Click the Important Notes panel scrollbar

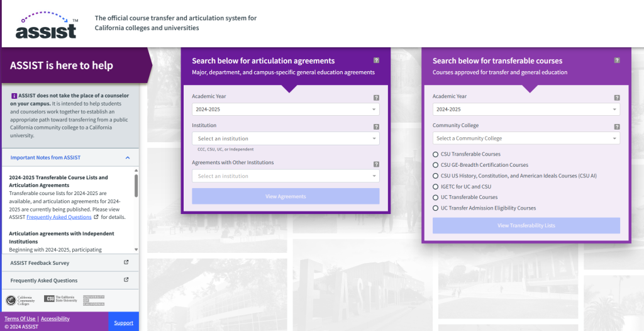tap(136, 186)
